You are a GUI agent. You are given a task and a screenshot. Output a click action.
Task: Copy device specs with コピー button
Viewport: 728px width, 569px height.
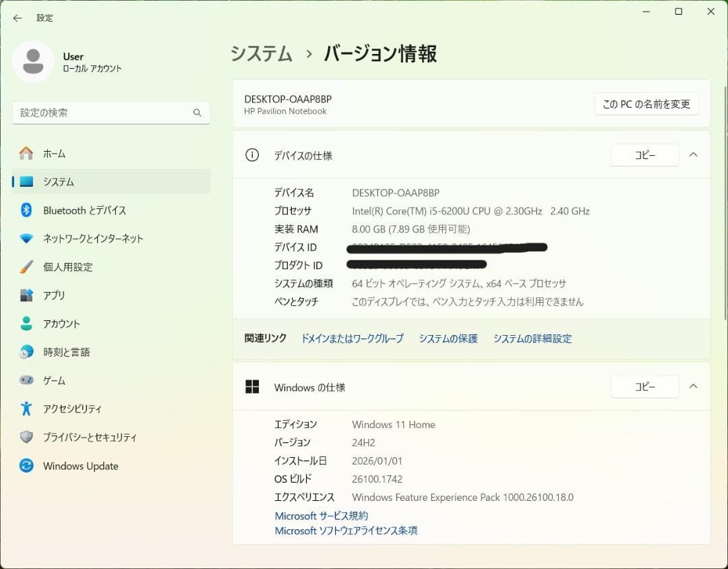[644, 155]
